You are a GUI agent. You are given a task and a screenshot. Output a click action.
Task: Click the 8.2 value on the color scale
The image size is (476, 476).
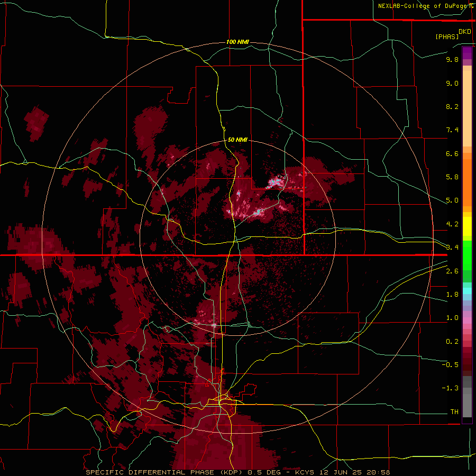coord(452,106)
